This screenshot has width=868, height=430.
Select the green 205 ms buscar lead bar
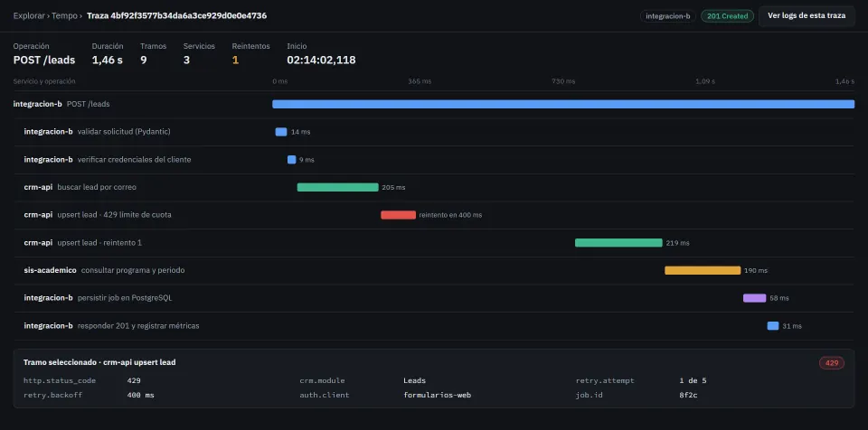tap(337, 187)
